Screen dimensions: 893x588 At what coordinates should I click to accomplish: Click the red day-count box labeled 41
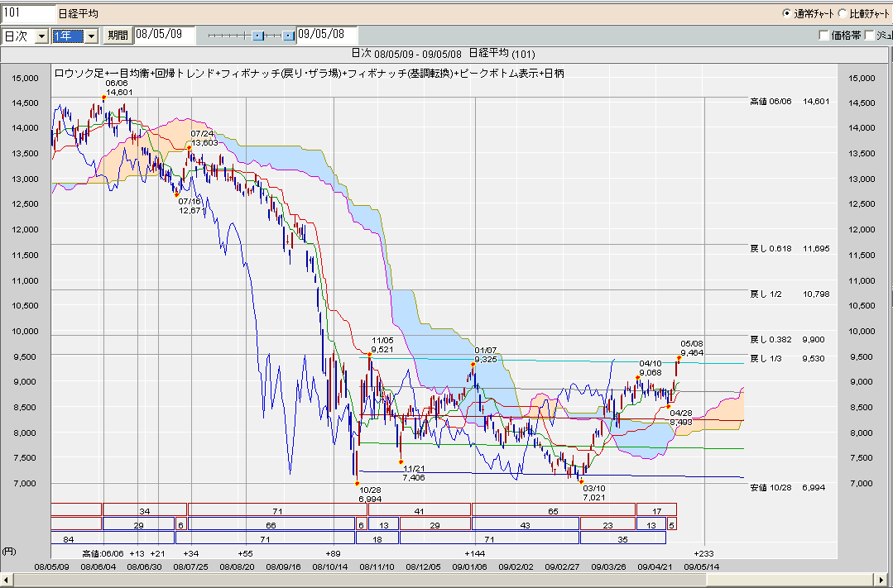[x=419, y=509]
